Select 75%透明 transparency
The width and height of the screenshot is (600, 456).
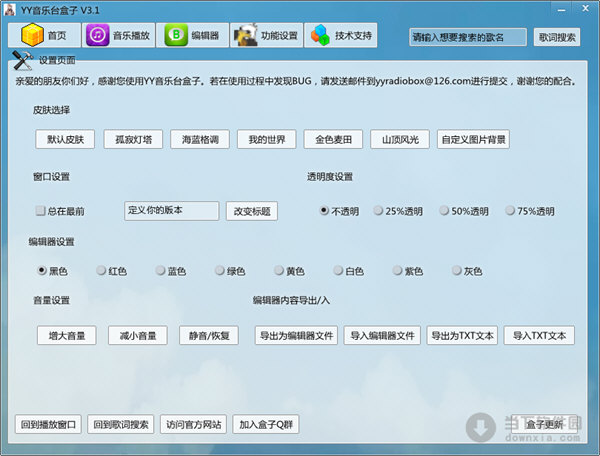(x=530, y=211)
